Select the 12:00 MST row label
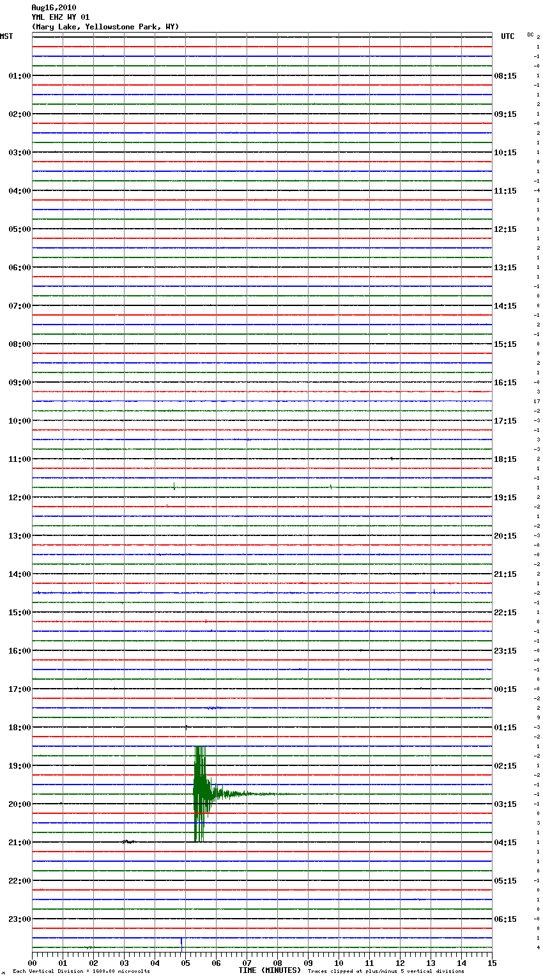The height and width of the screenshot is (980, 543). click(20, 498)
